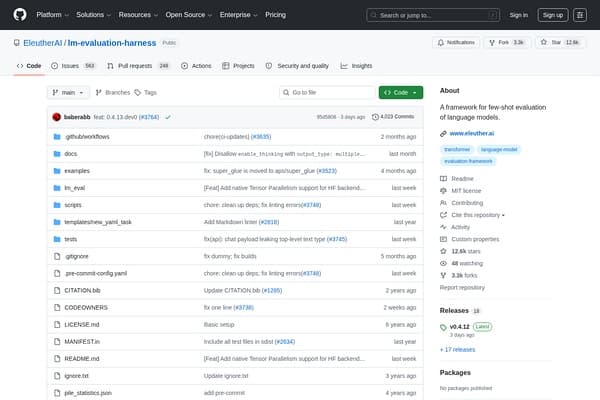Open the Resources dropdown
The width and height of the screenshot is (600, 400).
tap(138, 15)
